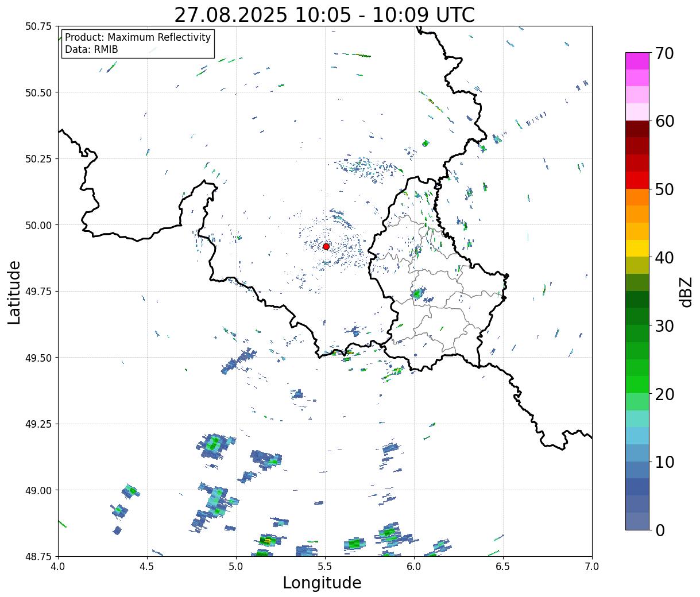Click longitude tick label 6.5
The image size is (700, 597).
503,567
